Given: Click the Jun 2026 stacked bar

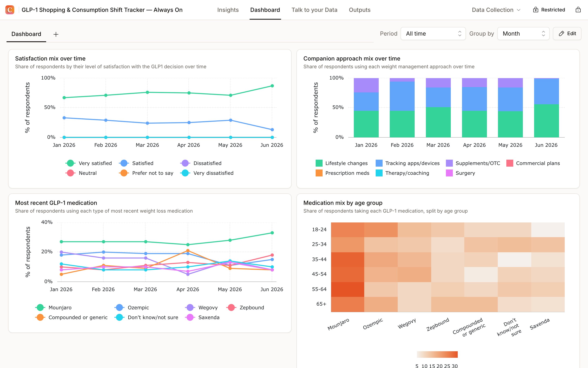Looking at the screenshot, I should (546, 108).
